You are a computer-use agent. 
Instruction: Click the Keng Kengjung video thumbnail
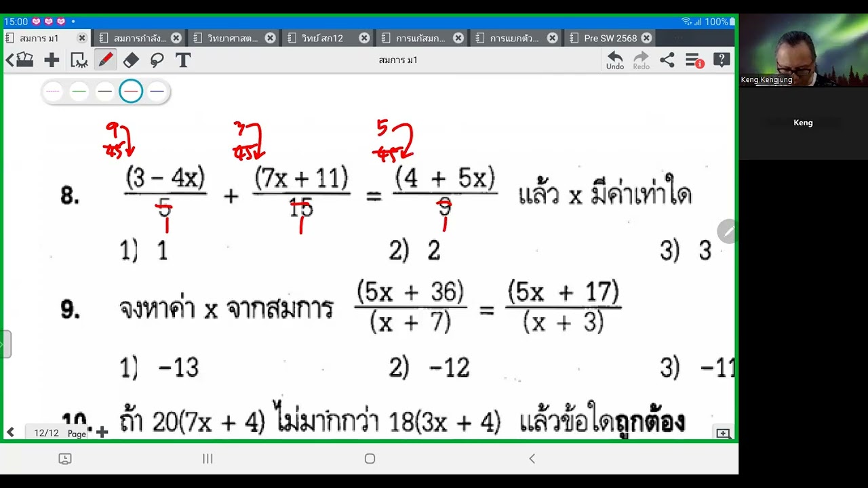(803, 50)
